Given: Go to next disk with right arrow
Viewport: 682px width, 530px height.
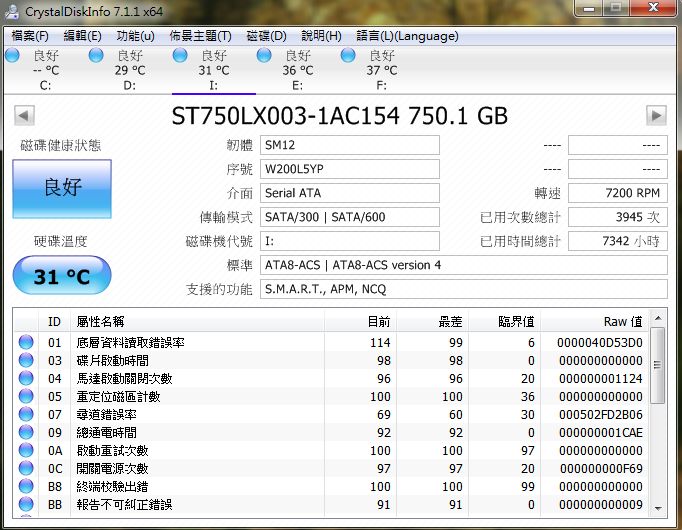Looking at the screenshot, I should click(656, 116).
